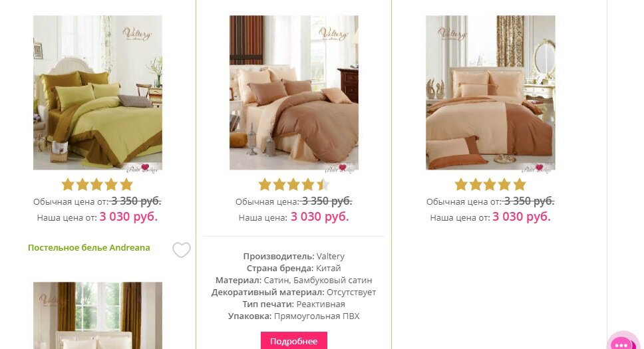Add Andreana bedding to wishlist heart
Screen dimensions: 644x349
click(181, 250)
